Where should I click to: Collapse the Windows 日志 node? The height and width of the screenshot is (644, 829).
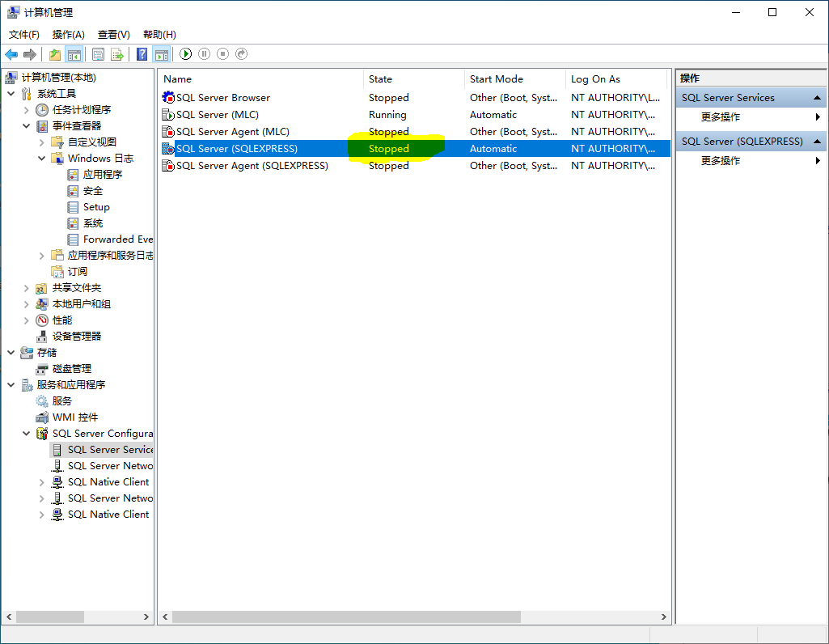pyautogui.click(x=42, y=158)
